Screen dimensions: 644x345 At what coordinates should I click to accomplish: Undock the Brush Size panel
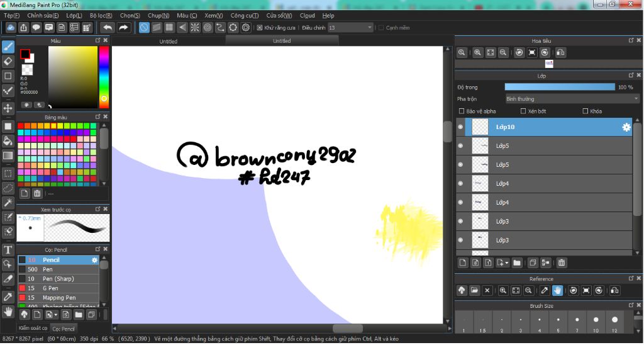click(x=631, y=305)
